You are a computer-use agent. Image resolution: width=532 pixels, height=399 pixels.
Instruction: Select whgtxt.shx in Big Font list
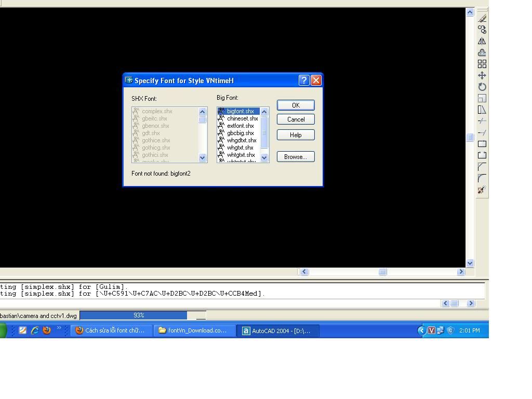tap(238, 148)
